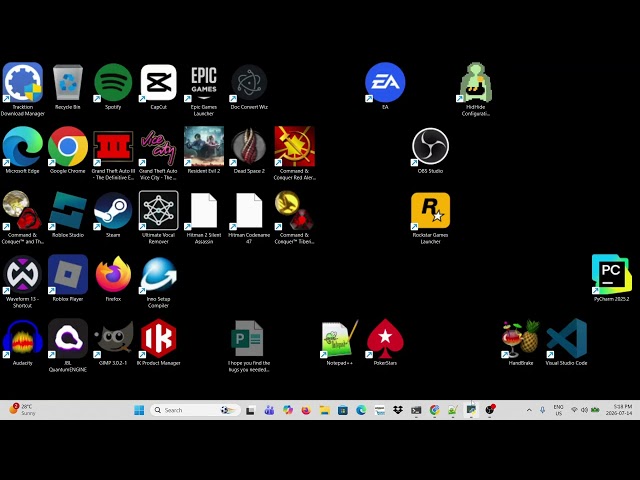Open the clock and date flyout
Screen dimensions: 640x480
pos(619,410)
